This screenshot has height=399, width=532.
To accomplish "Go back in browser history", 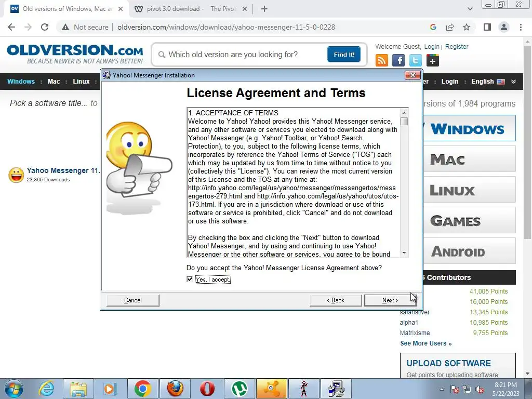I will 11,27.
